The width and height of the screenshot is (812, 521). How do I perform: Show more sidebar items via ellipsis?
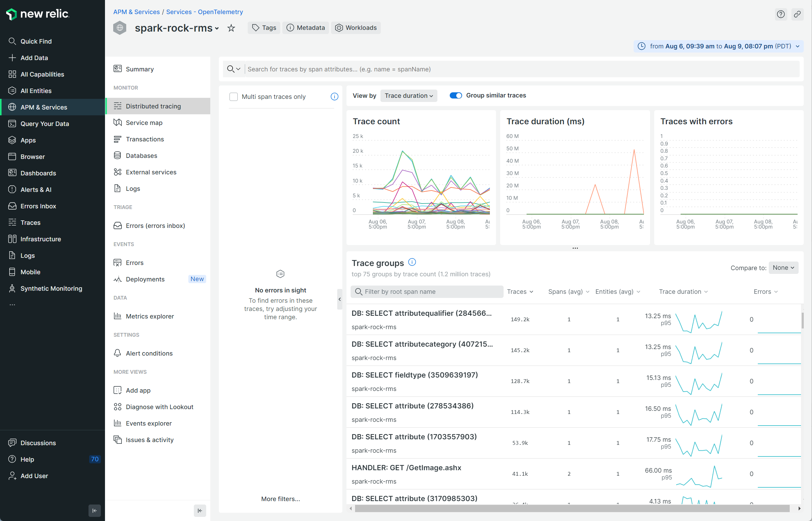coord(12,305)
